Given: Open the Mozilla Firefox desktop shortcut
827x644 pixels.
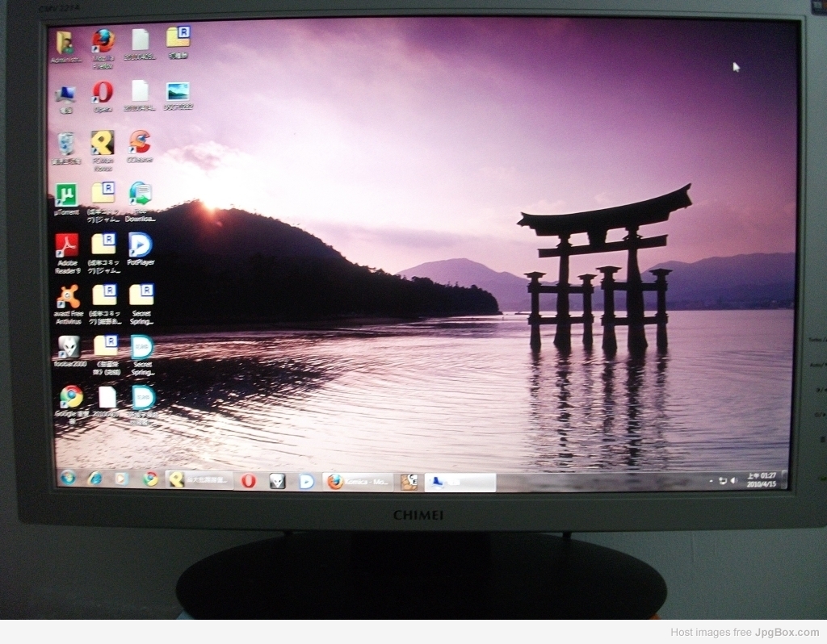Looking at the screenshot, I should click(x=103, y=41).
